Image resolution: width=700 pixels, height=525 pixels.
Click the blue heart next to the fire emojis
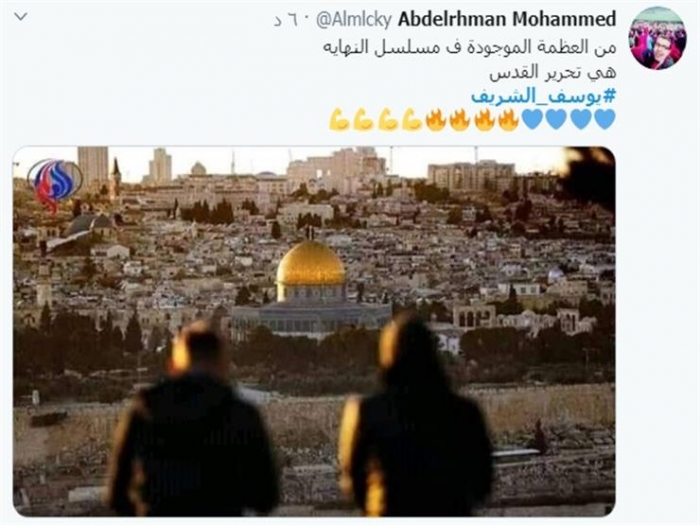pos(532,119)
